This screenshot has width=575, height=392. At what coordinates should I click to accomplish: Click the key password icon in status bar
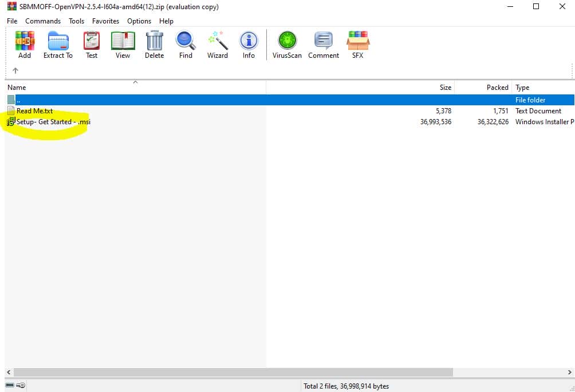tap(21, 385)
